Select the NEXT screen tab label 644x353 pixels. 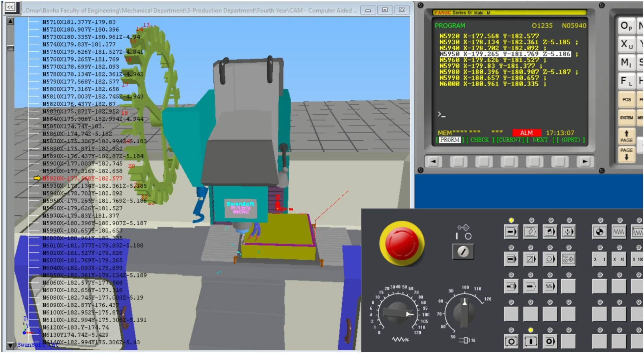coord(540,139)
